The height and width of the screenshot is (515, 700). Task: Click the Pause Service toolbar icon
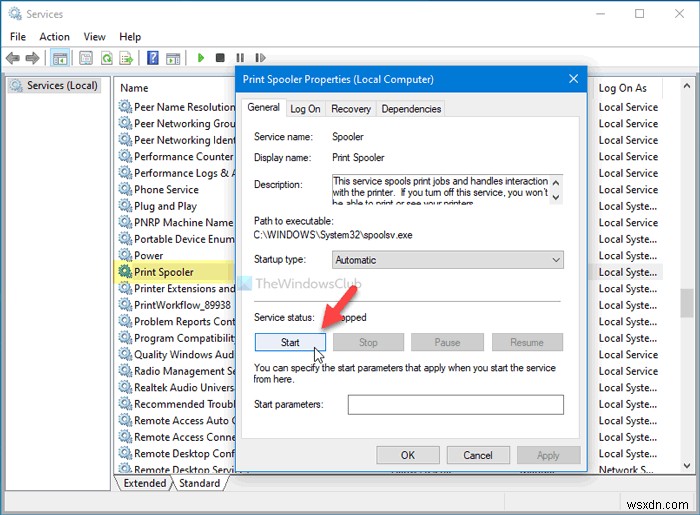coord(240,58)
